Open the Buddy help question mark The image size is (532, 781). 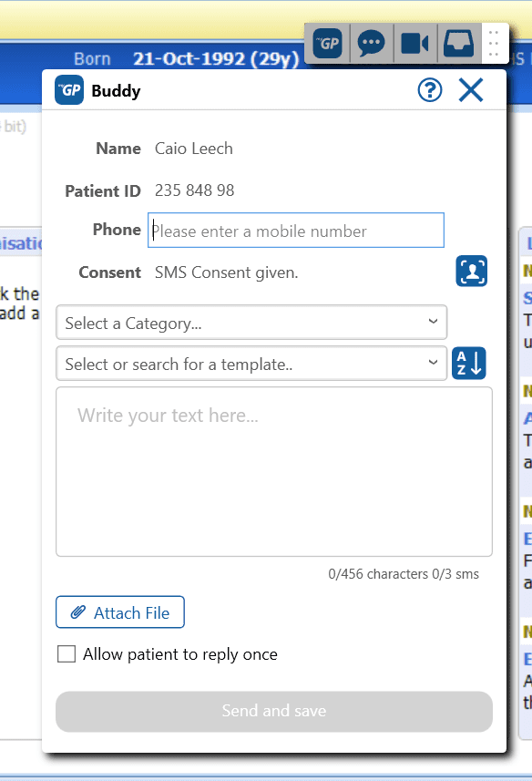pos(429,90)
